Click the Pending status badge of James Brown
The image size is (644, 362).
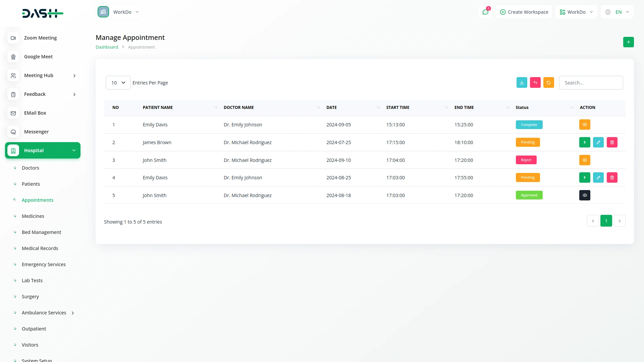point(527,142)
